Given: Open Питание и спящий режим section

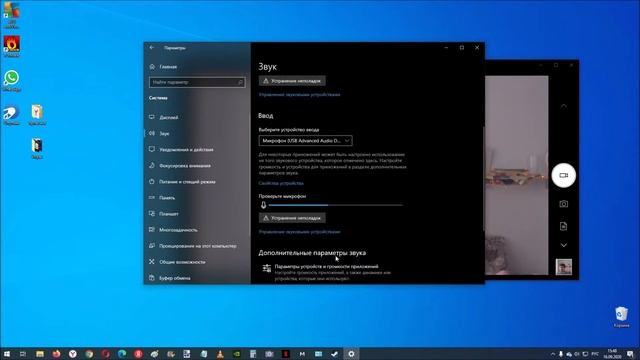Looking at the screenshot, I should [x=182, y=182].
